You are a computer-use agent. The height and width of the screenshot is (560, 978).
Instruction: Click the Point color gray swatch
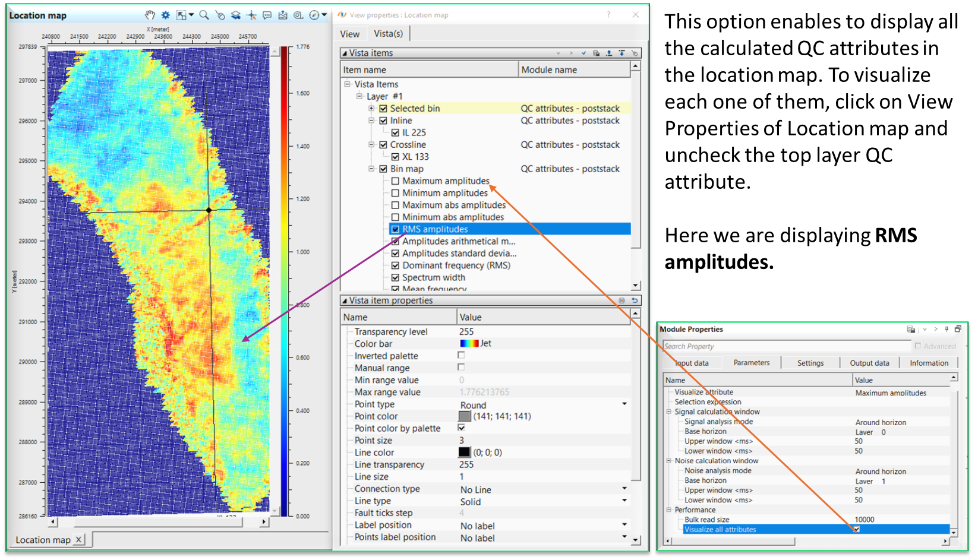click(x=465, y=416)
